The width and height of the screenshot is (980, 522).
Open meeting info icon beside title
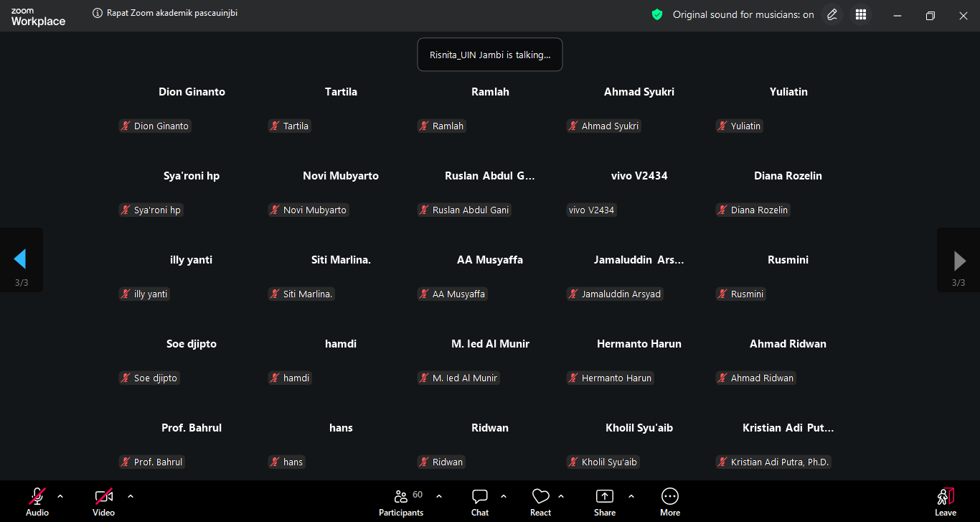pos(98,13)
